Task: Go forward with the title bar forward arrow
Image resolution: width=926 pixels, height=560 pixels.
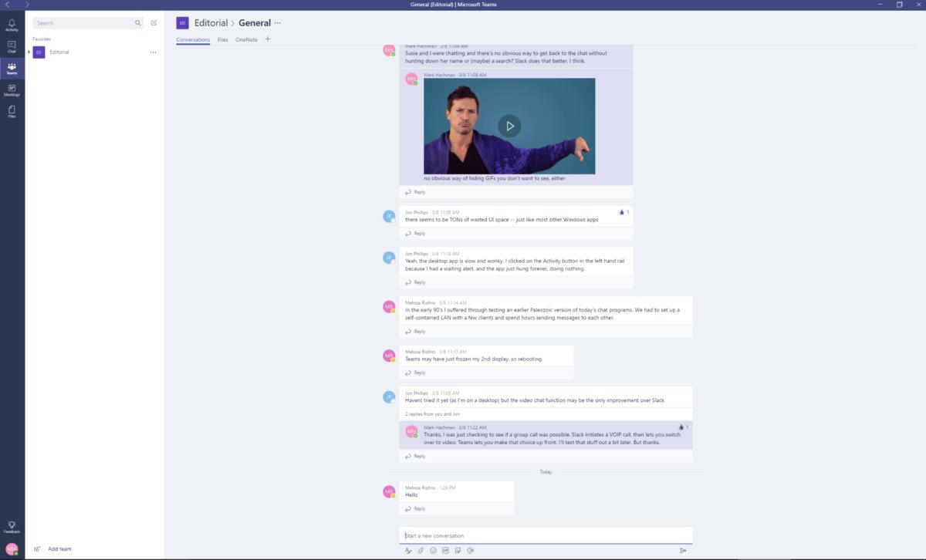Action: click(27, 5)
